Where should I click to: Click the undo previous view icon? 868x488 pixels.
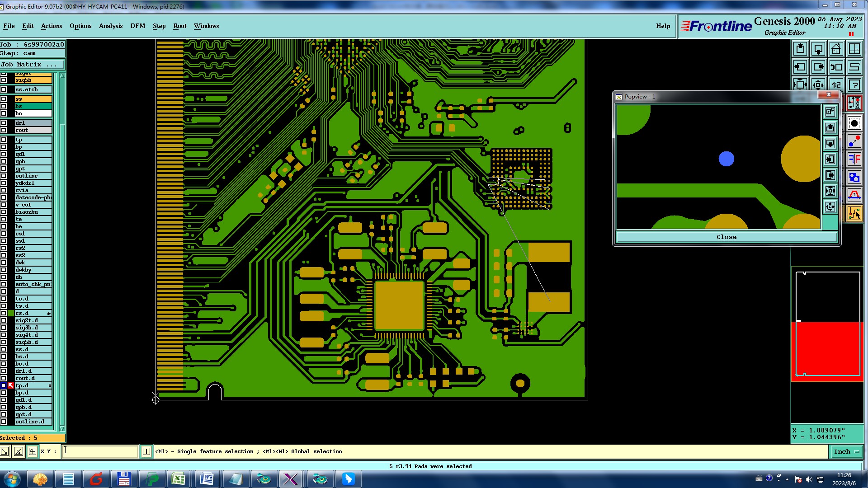[x=836, y=67]
